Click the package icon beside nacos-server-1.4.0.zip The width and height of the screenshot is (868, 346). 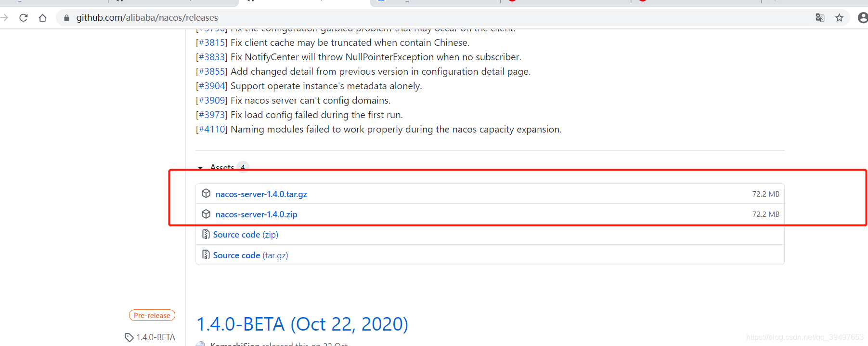(x=206, y=213)
